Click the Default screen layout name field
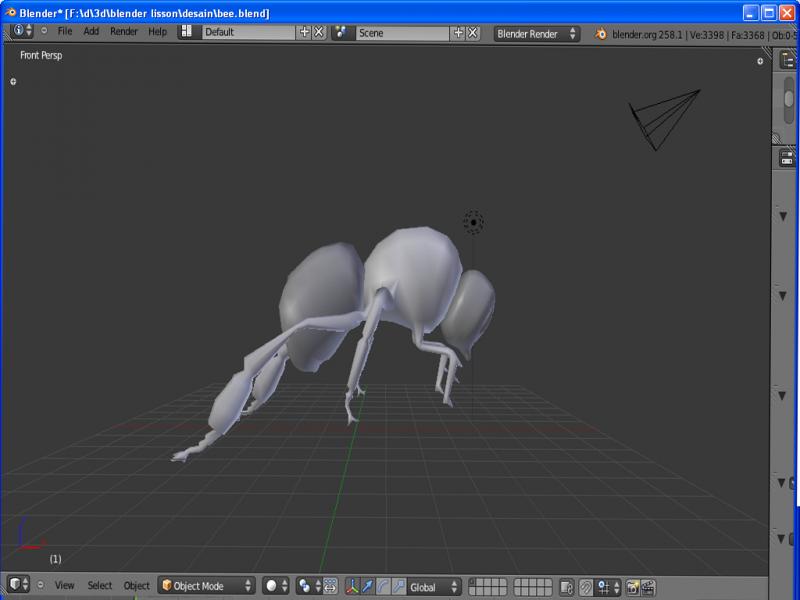The height and width of the screenshot is (600, 800). coord(249,32)
